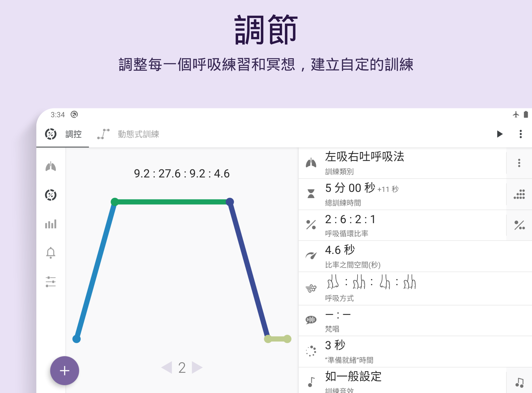Viewport: 532px width, 393px height.
Task: Tap the wind icon for breathing method
Action: click(x=311, y=289)
